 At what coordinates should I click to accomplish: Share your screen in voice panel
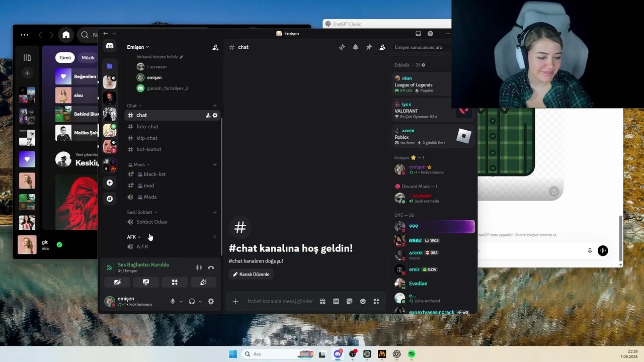click(146, 282)
